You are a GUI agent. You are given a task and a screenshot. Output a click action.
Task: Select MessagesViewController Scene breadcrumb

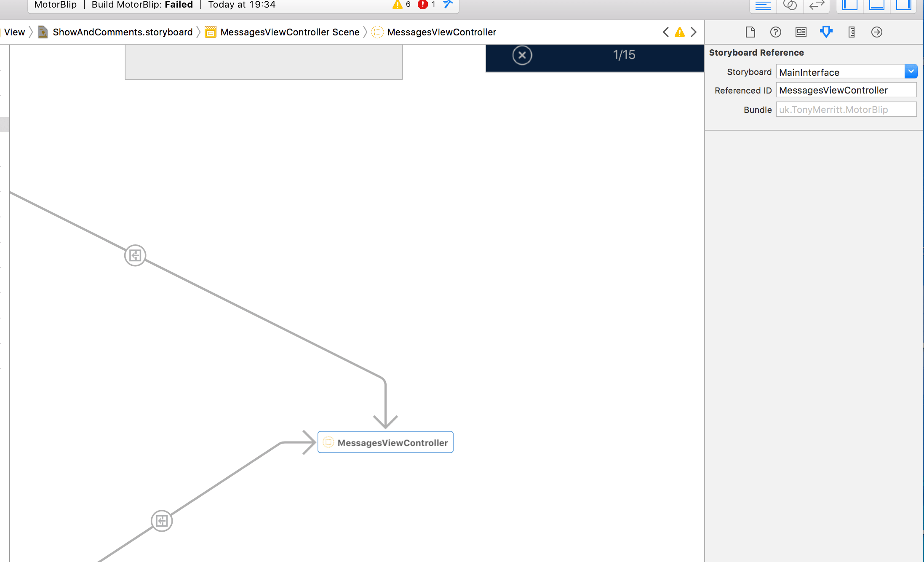coord(289,32)
